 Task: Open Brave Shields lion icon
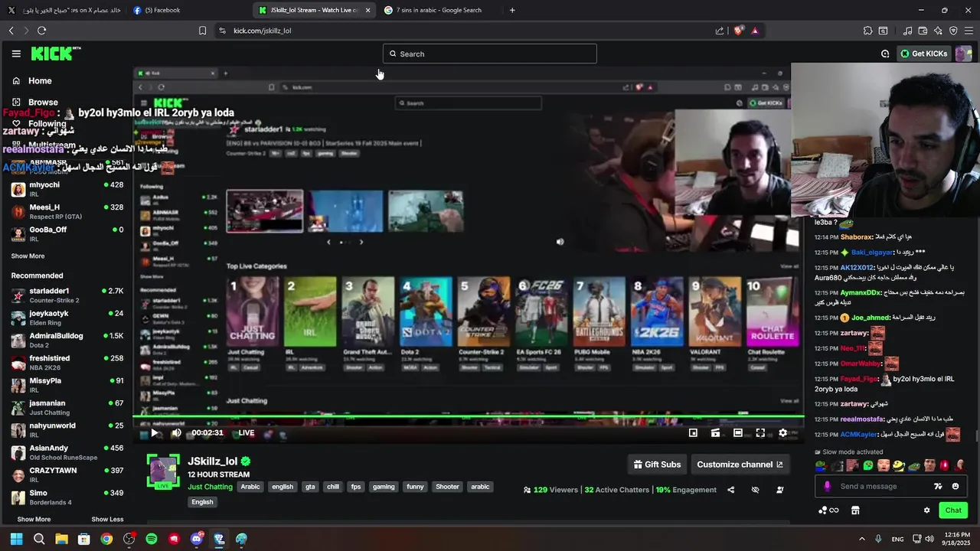coord(738,31)
